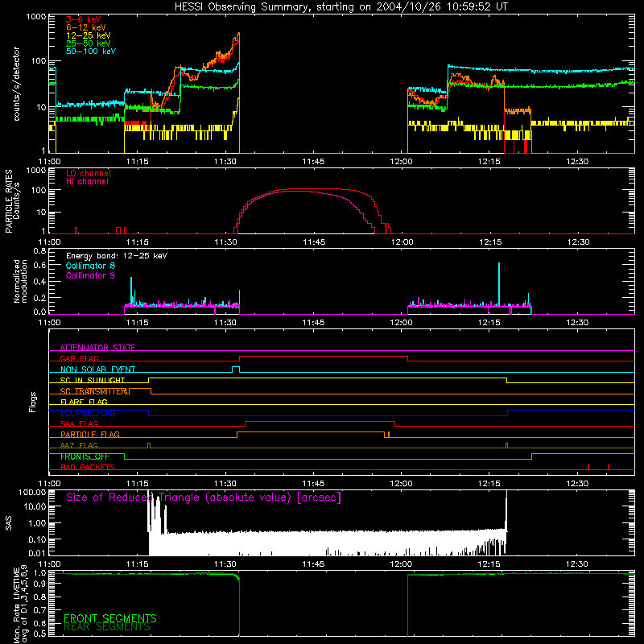Select the LO channel legend label
Viewport: 644px width, 644px height.
88,173
